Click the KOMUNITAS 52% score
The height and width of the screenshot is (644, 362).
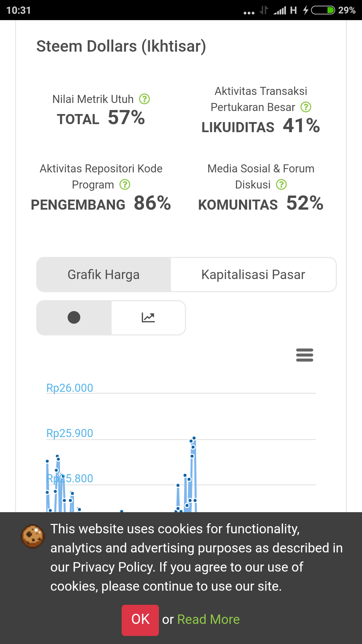(x=260, y=204)
